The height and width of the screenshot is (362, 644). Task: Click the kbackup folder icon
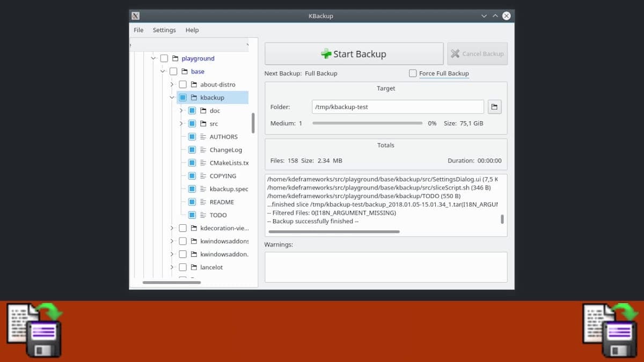tap(194, 98)
